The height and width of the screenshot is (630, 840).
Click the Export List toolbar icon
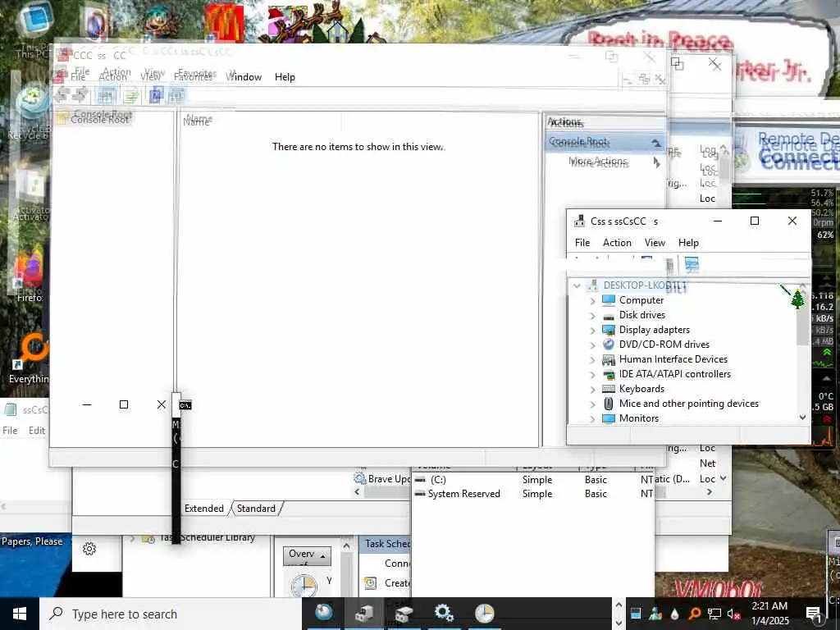[130, 97]
